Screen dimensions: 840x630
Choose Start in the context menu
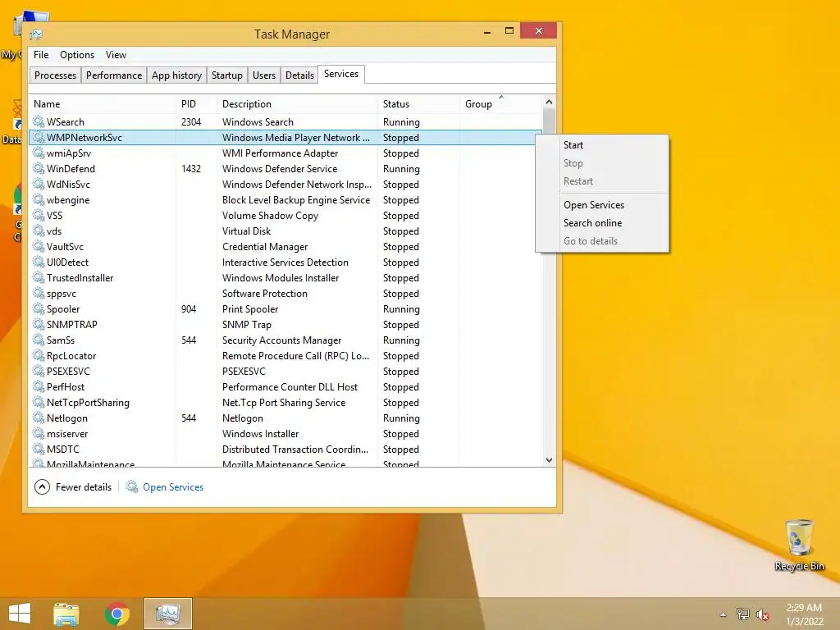[602, 145]
